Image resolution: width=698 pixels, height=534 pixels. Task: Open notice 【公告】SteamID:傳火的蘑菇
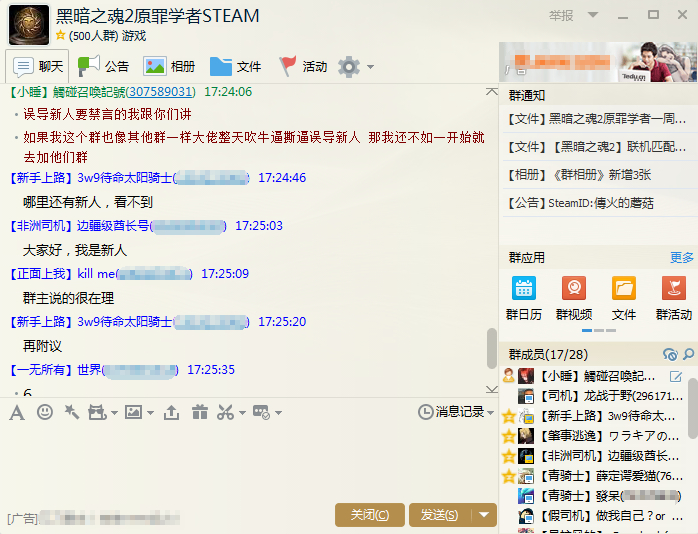coord(580,203)
